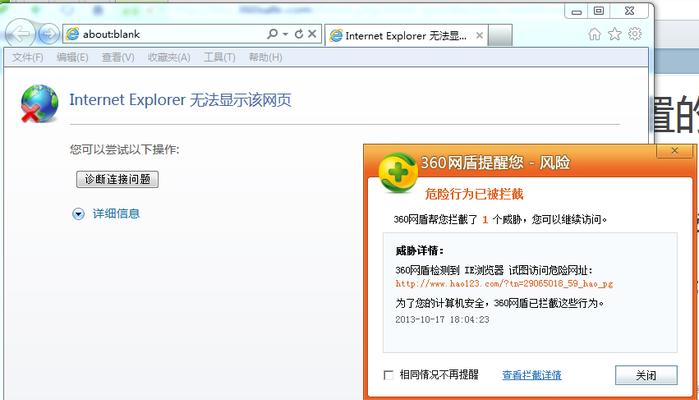The width and height of the screenshot is (699, 400).
Task: Select the Internet Explorer 无法显示 tab
Action: [x=406, y=36]
